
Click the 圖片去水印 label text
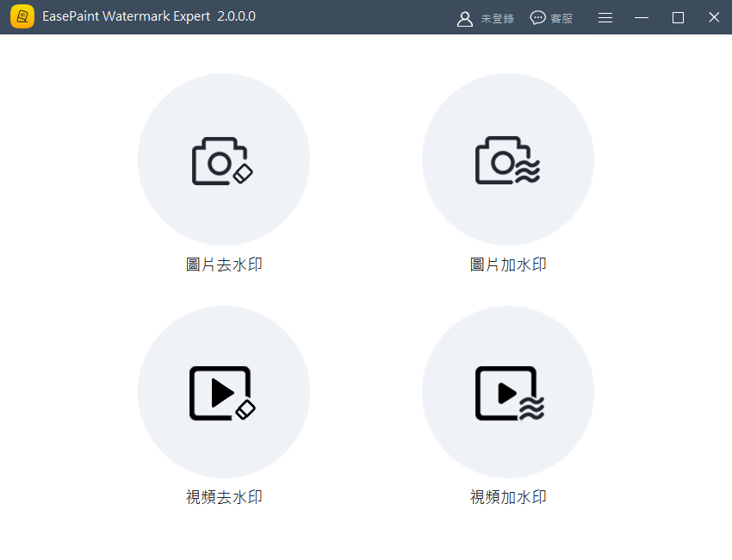click(224, 264)
